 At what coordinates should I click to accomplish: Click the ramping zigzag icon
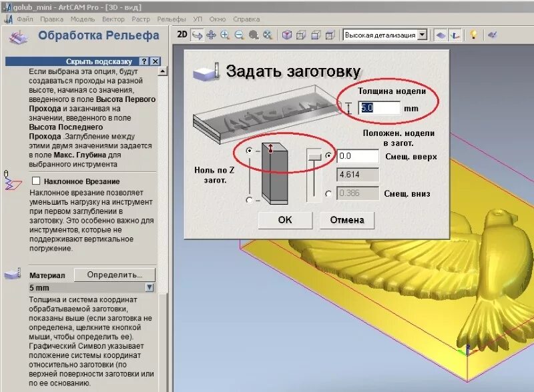point(12,181)
